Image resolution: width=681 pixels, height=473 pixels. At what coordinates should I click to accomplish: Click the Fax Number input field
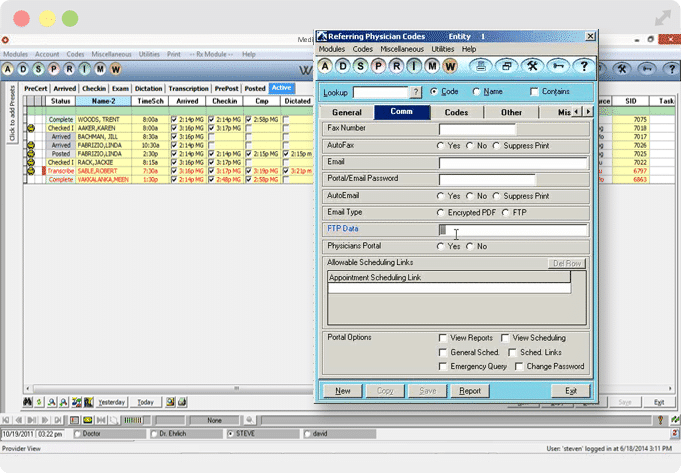(x=477, y=129)
